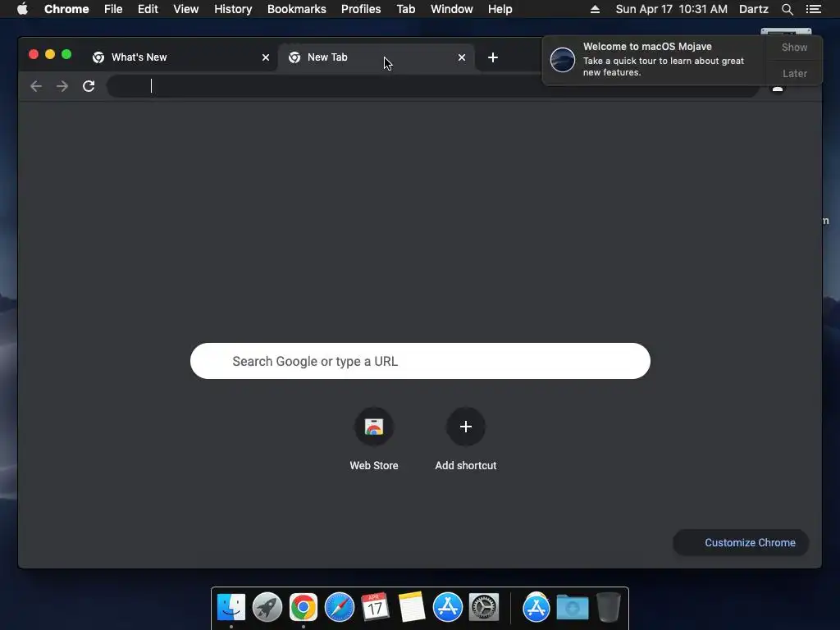Open Spotlight search magnifier icon
The height and width of the screenshot is (630, 840).
tap(787, 9)
